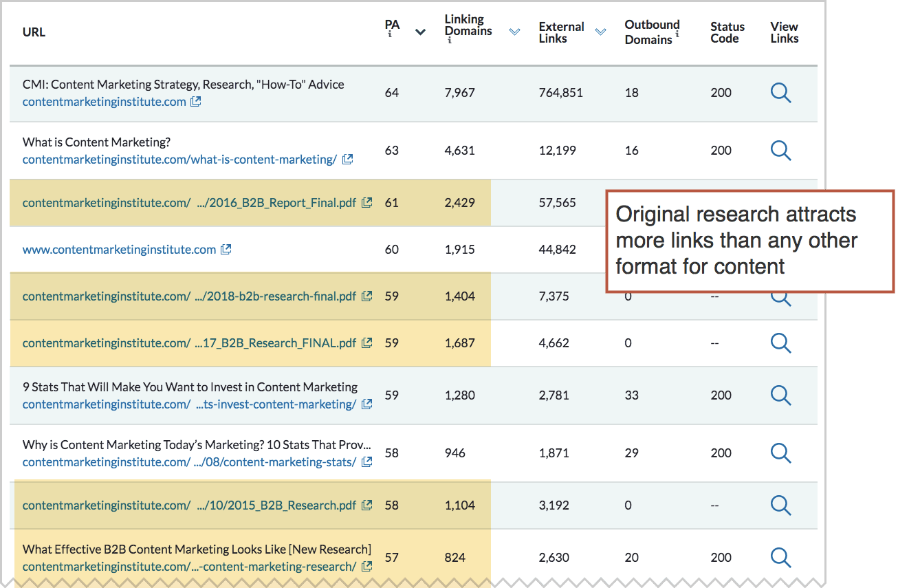Click the URL column header
The width and height of the screenshot is (909, 588).
34,32
